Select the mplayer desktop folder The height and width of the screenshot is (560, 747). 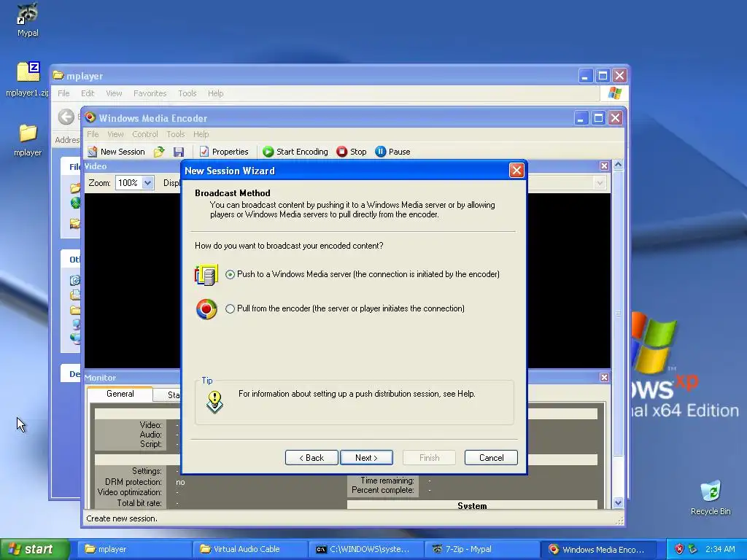click(28, 140)
